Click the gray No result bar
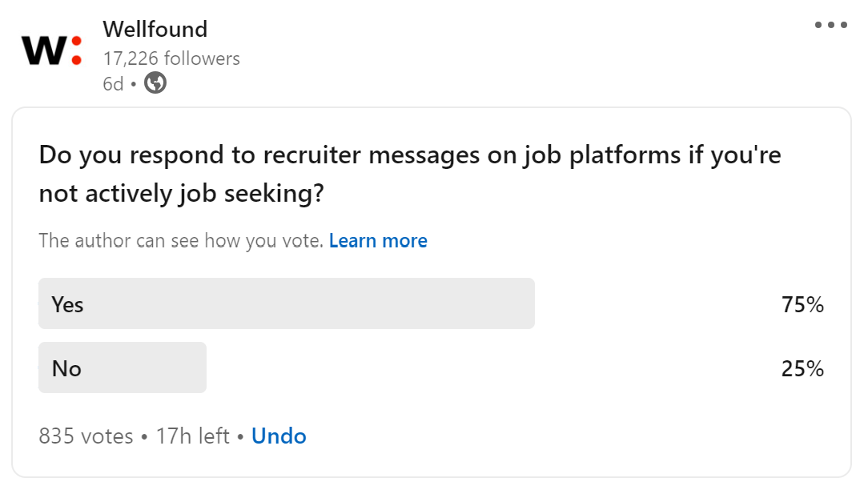Image resolution: width=868 pixels, height=490 pixels. tap(144, 367)
